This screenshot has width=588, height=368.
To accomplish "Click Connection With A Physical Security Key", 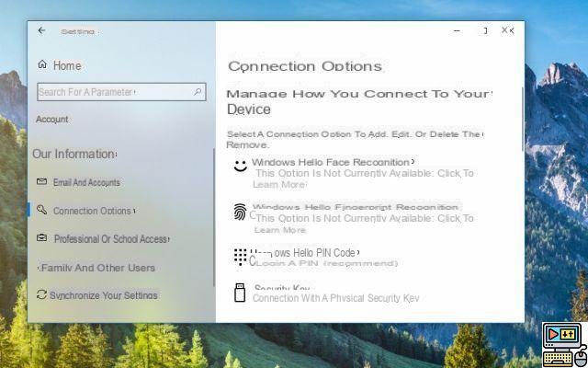I will pyautogui.click(x=335, y=298).
